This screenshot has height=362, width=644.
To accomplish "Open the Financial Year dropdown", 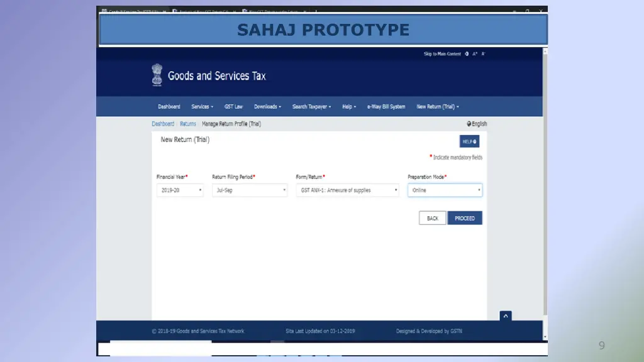I will (x=180, y=190).
